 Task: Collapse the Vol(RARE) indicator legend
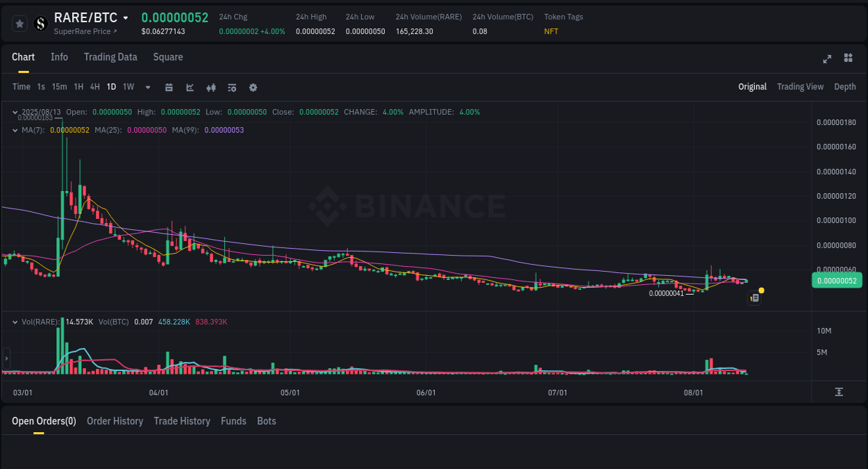pos(15,321)
